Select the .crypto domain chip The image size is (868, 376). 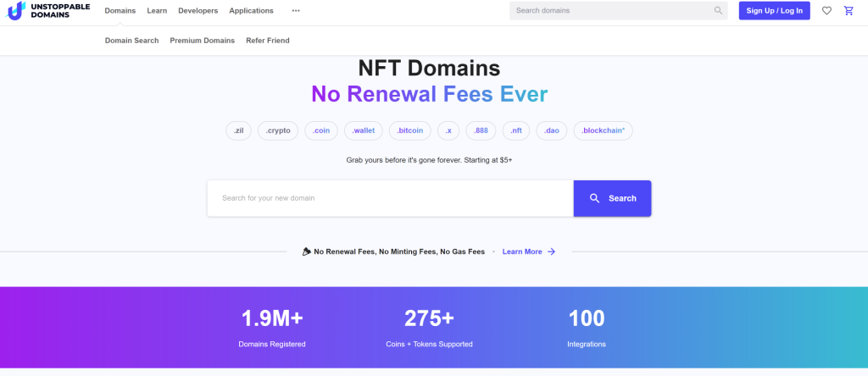click(x=278, y=130)
